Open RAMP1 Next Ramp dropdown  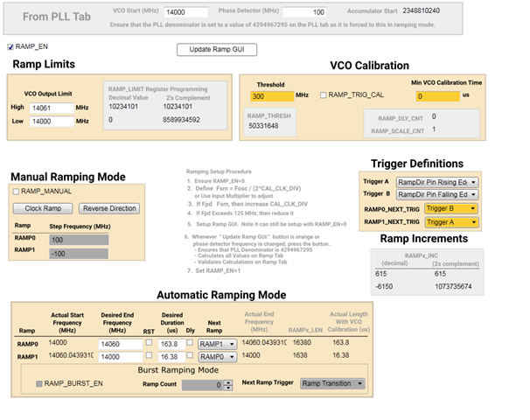(x=218, y=357)
